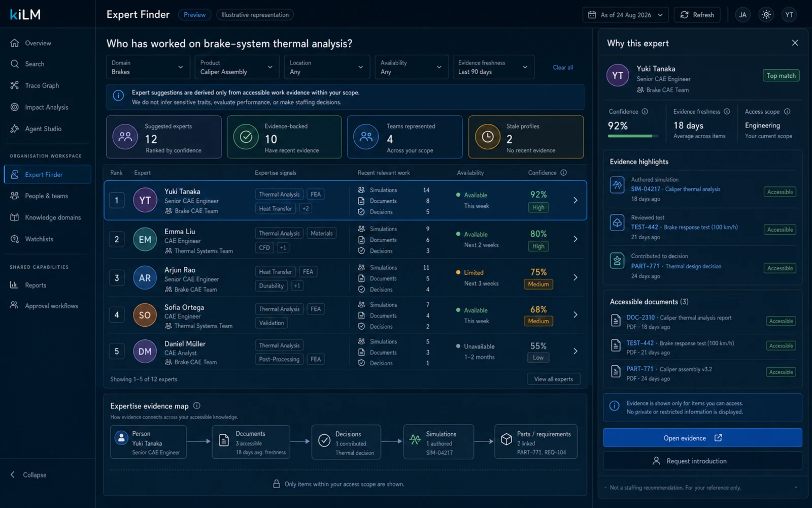Click the Evidence-backed checkmark icon
The width and height of the screenshot is (812, 508).
tap(246, 137)
